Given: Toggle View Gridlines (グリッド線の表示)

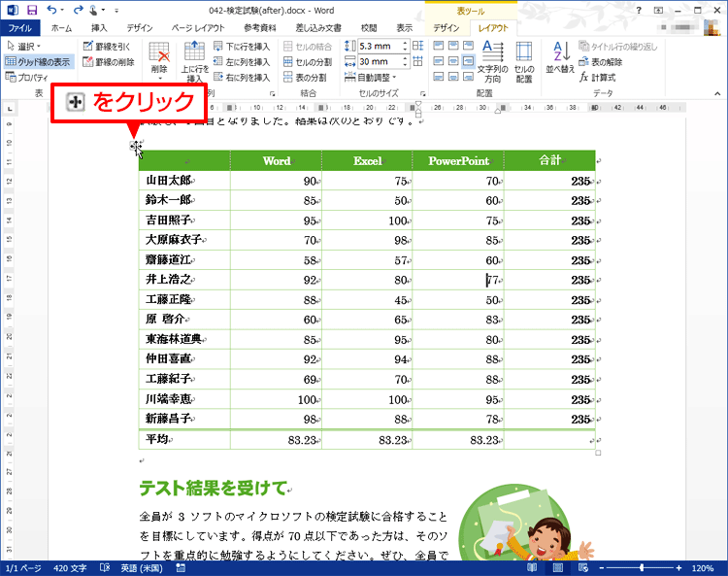Looking at the screenshot, I should pos(38,61).
